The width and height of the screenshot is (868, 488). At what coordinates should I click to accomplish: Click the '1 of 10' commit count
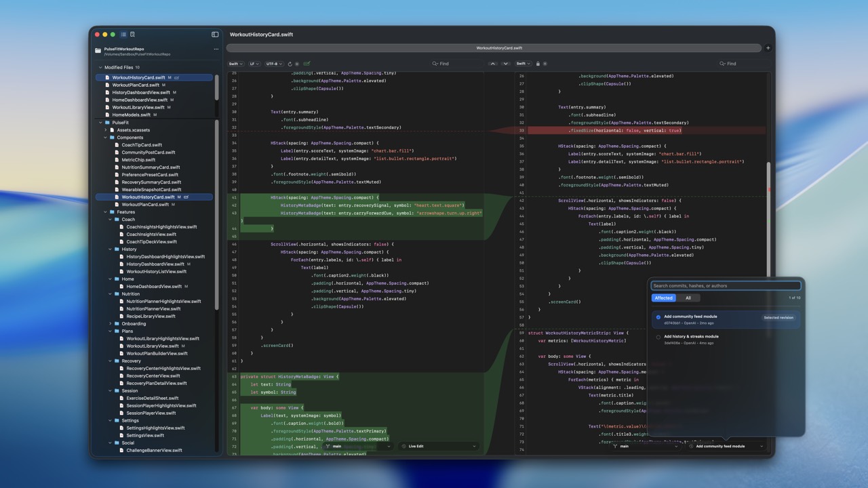794,298
